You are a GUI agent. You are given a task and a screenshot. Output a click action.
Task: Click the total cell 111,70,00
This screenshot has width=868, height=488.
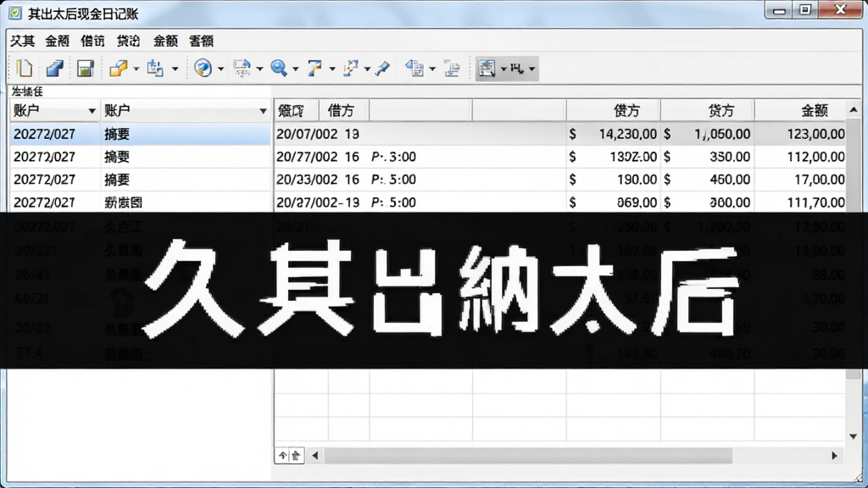816,202
